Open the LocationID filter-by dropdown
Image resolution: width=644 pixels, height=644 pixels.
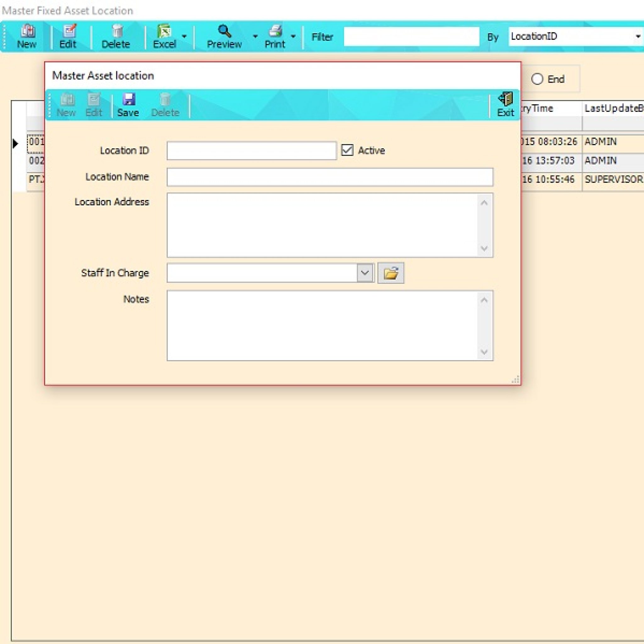tap(637, 37)
